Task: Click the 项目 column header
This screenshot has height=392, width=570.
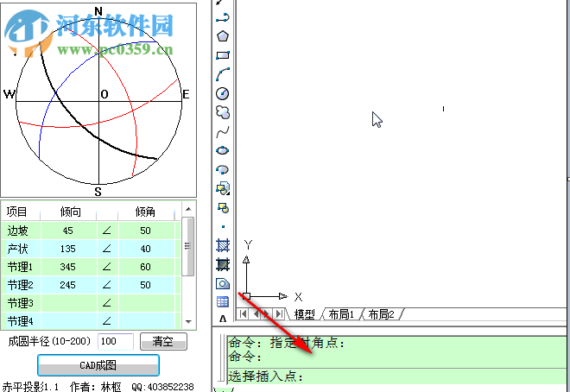Action: click(21, 212)
